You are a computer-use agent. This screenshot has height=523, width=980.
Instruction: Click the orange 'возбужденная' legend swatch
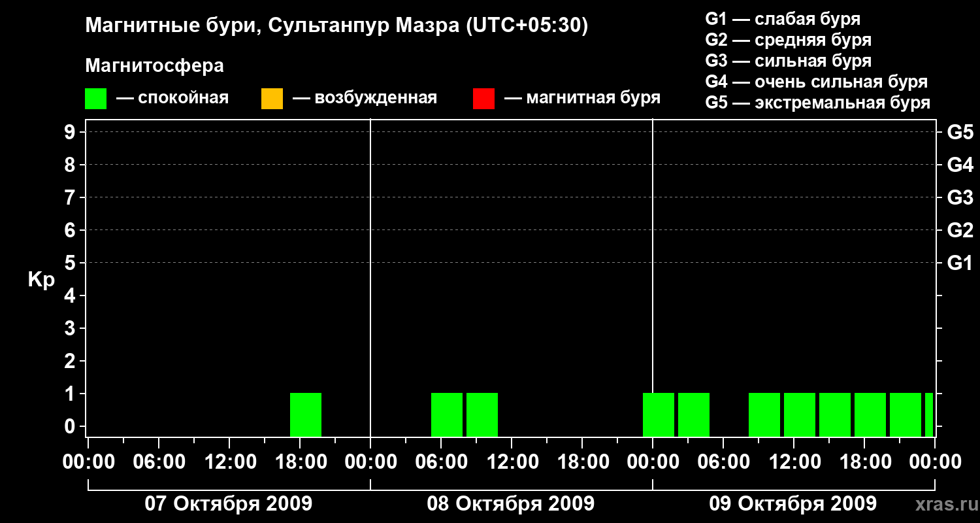[x=272, y=99]
